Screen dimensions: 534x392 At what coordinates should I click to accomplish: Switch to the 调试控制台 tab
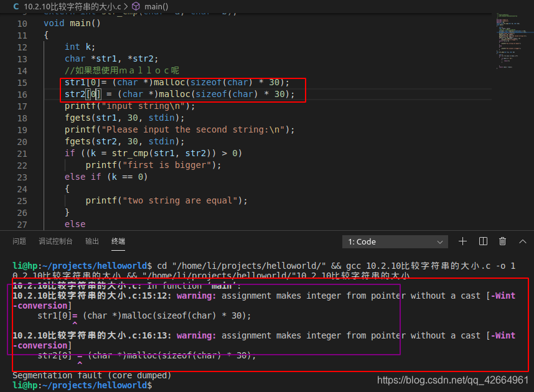point(55,241)
